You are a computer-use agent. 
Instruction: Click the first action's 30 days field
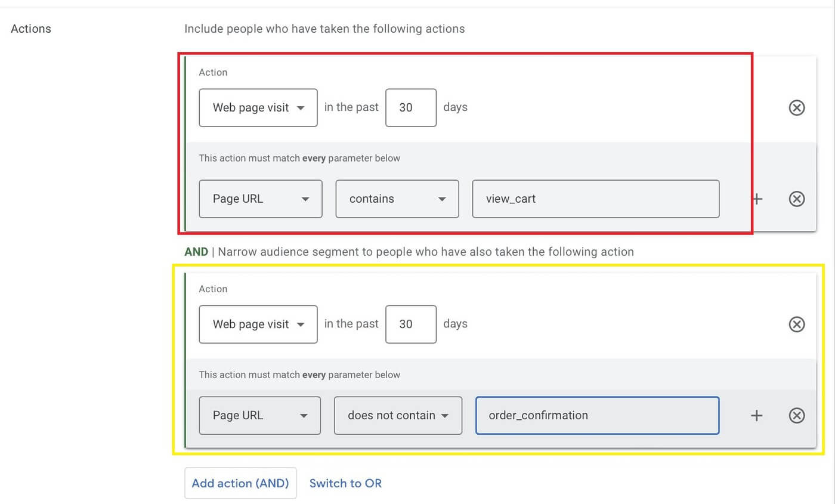coord(411,107)
